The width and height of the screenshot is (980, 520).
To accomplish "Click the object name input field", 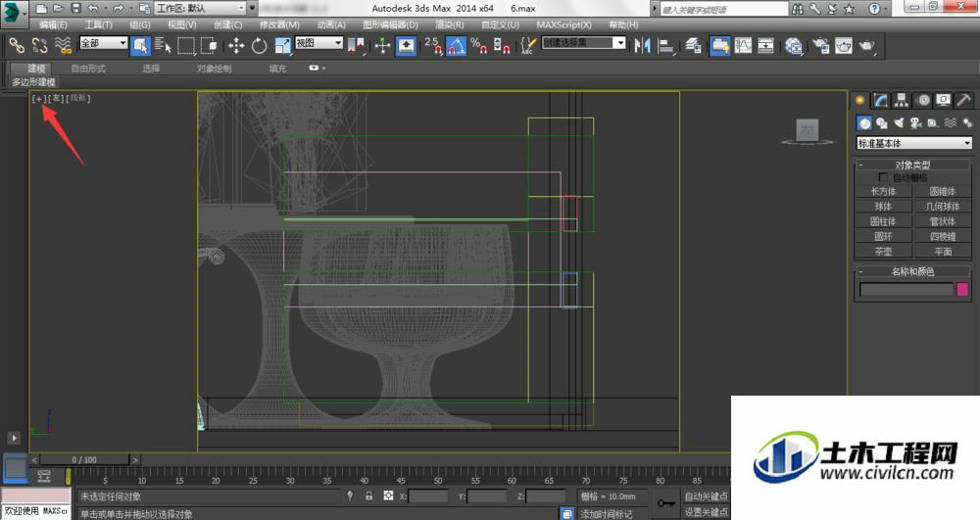I will click(x=906, y=289).
